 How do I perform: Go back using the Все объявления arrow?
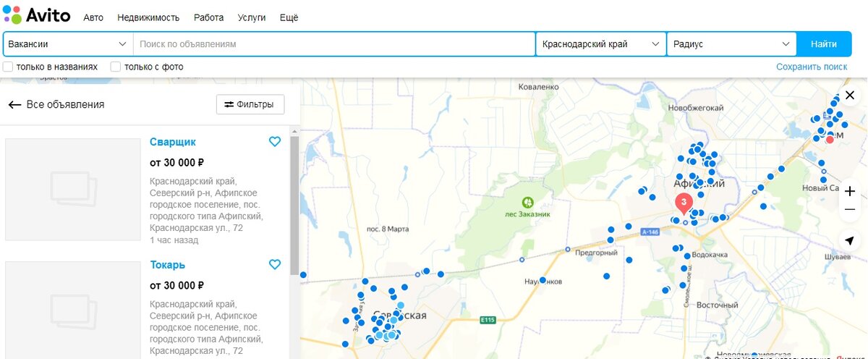pos(14,105)
